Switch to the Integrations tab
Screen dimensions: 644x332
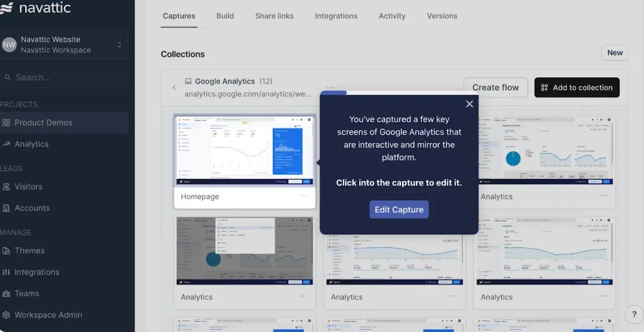[x=336, y=16]
